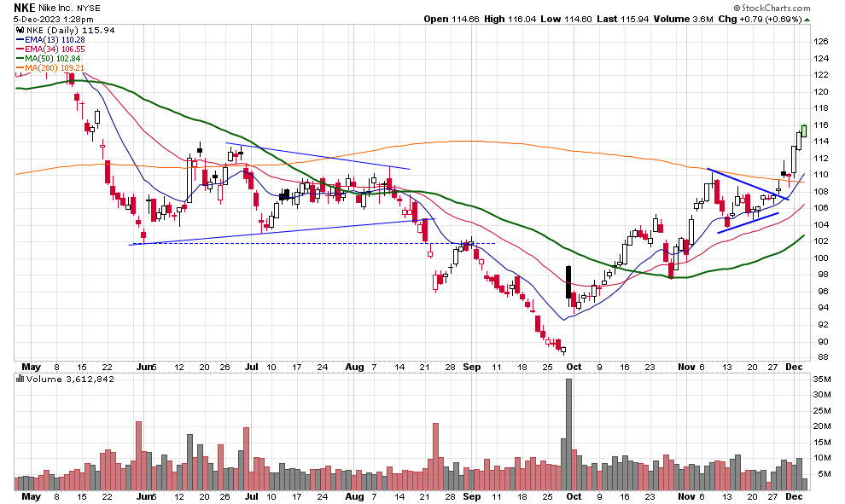Click the 110 price axis label
The image size is (845, 504).
point(821,175)
